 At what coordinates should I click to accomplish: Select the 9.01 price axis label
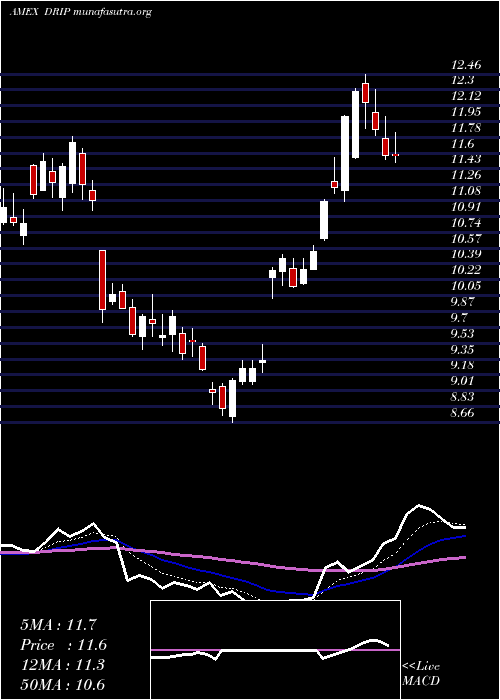pyautogui.click(x=462, y=380)
